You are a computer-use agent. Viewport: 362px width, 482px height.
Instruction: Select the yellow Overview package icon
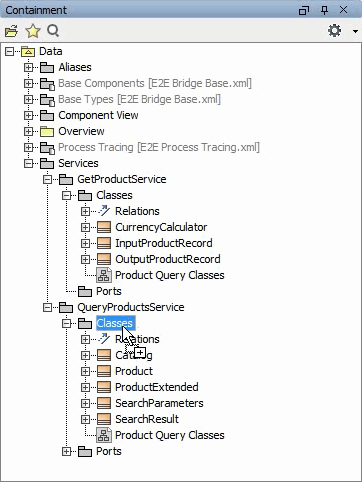tap(47, 131)
